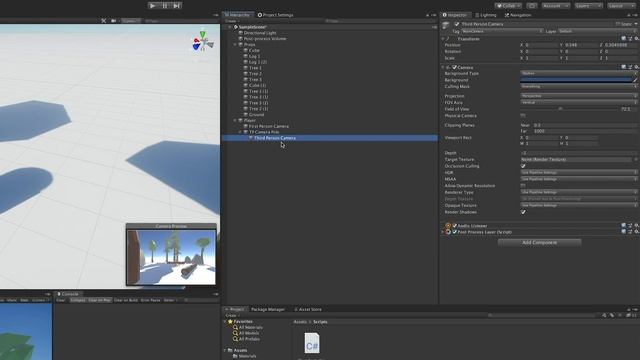
Task: Select Third Person Camera in the Hierarchy
Action: pyautogui.click(x=275, y=138)
